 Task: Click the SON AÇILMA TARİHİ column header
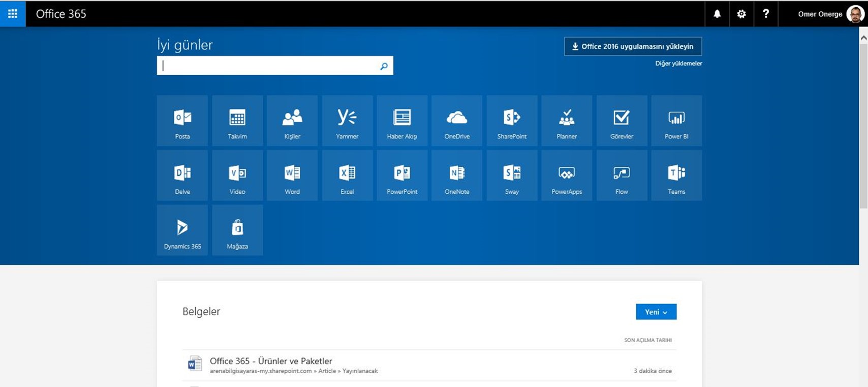[648, 340]
